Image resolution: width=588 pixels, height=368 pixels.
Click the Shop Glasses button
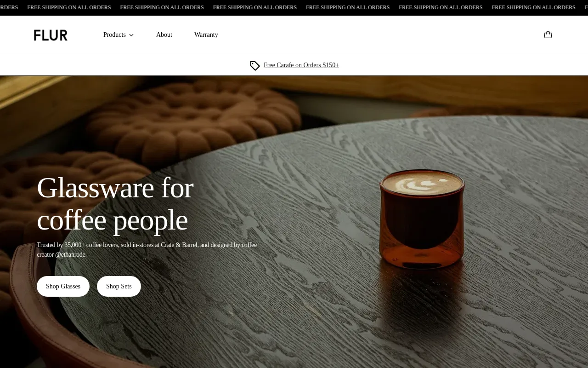pos(63,286)
